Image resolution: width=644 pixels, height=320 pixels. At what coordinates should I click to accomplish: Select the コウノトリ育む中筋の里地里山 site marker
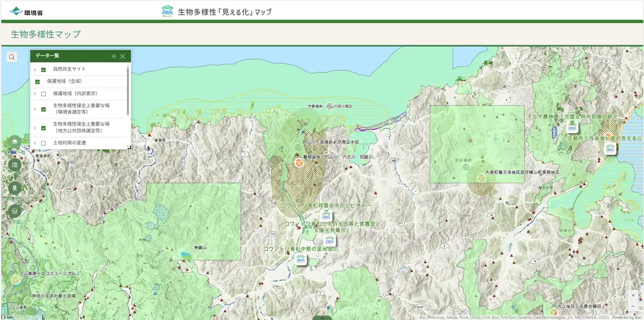pyautogui.click(x=300, y=259)
